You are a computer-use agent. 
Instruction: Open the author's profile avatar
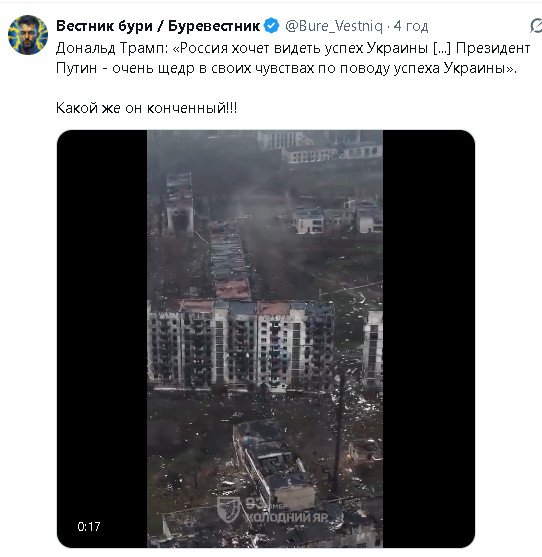pos(28,35)
